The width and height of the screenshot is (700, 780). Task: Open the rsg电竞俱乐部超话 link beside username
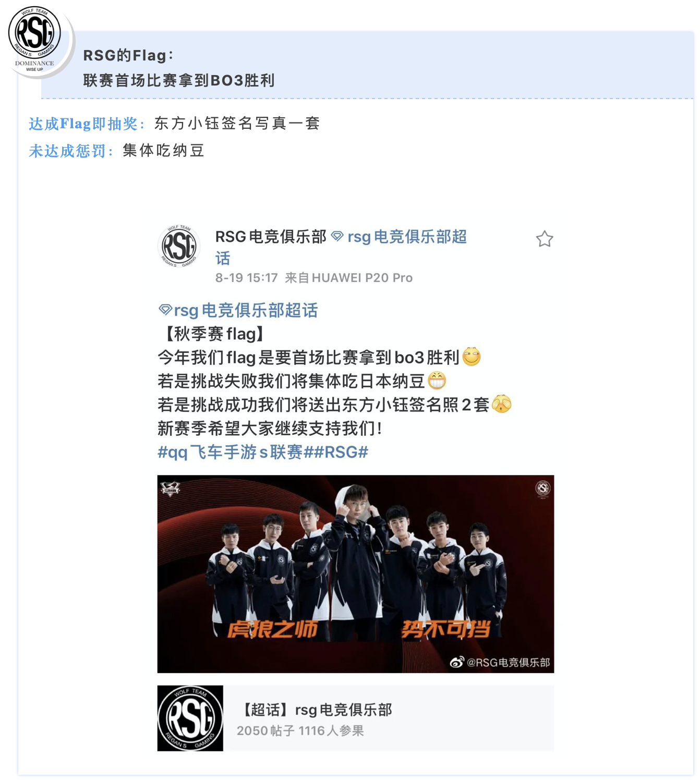[341, 247]
